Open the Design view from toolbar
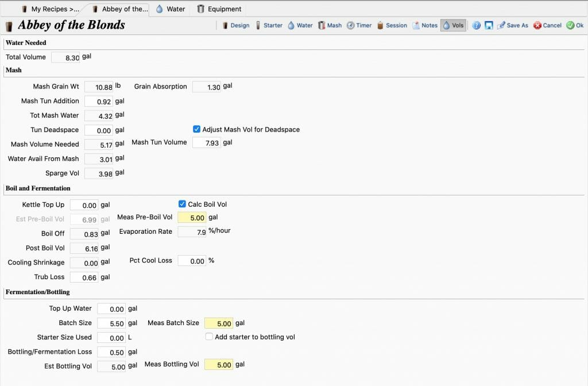 [235, 25]
